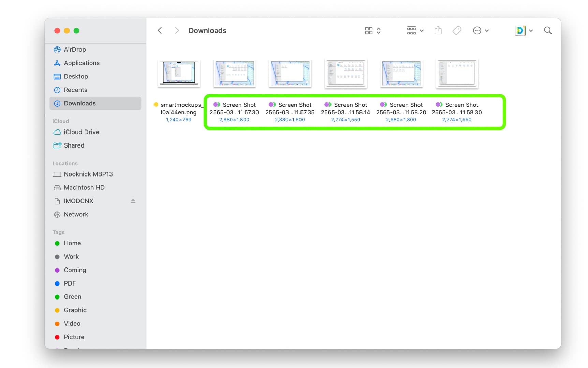Select iCloud Drive in the sidebar
Viewport: 588px width, 368px height.
81,132
